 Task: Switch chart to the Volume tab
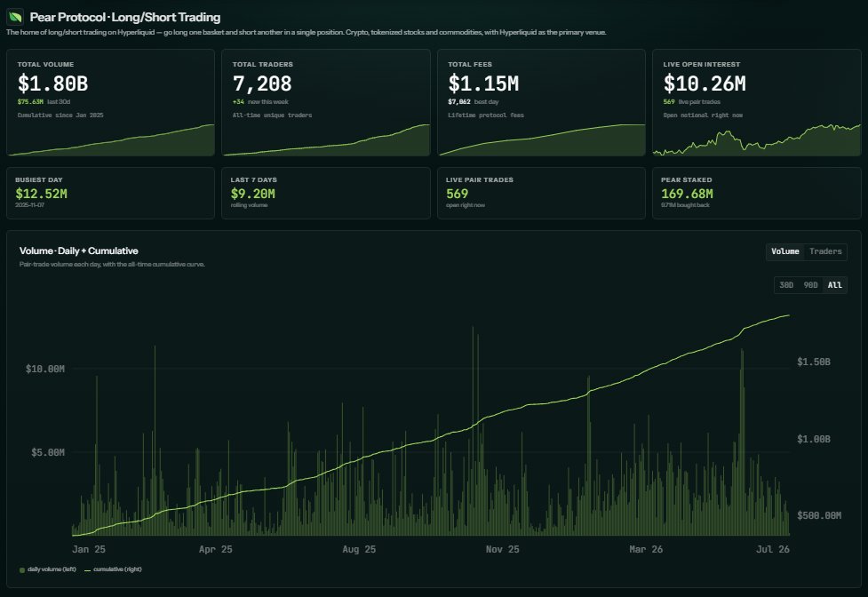point(785,251)
